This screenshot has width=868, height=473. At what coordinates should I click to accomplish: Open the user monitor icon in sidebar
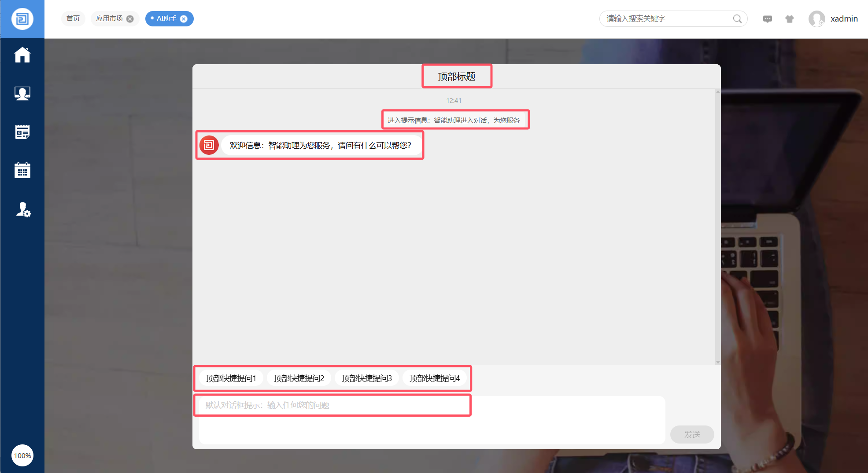22,93
